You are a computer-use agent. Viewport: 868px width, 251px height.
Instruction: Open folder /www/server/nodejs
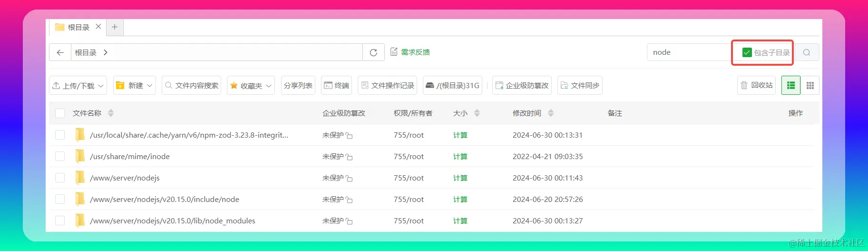[x=125, y=178]
